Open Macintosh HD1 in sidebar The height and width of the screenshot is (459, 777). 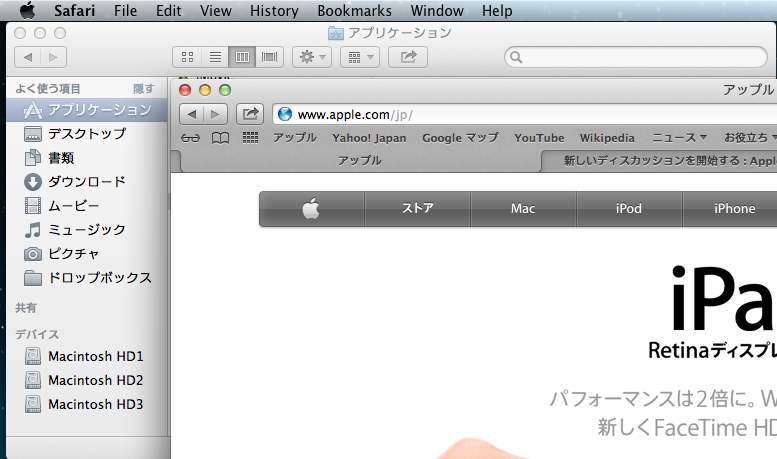[x=87, y=356]
